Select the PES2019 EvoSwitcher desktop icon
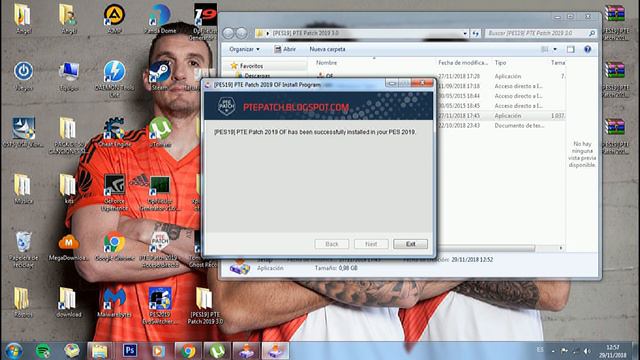This screenshot has width=640, height=360. tap(160, 306)
